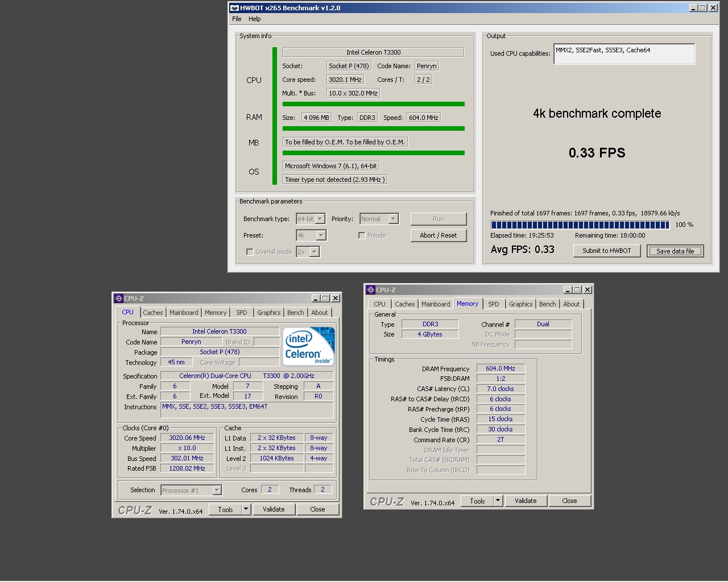The width and height of the screenshot is (728, 582).
Task: Click Tools button in right CPU-Z window
Action: coord(477,501)
